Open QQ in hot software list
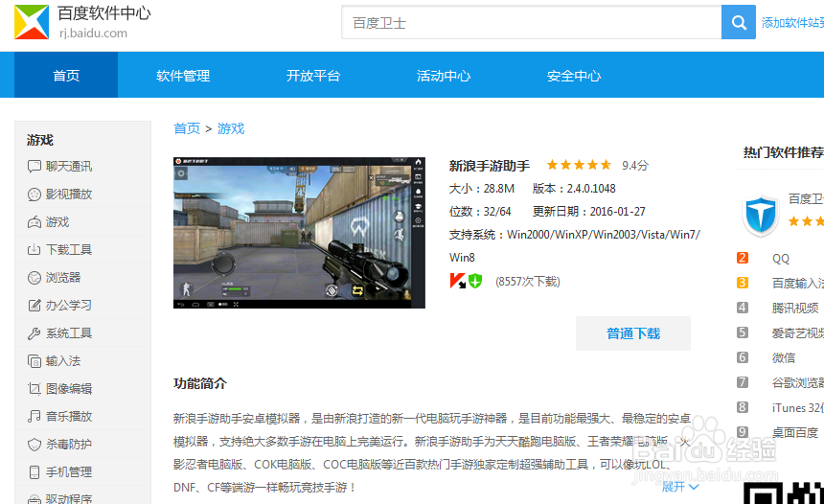 [x=781, y=258]
